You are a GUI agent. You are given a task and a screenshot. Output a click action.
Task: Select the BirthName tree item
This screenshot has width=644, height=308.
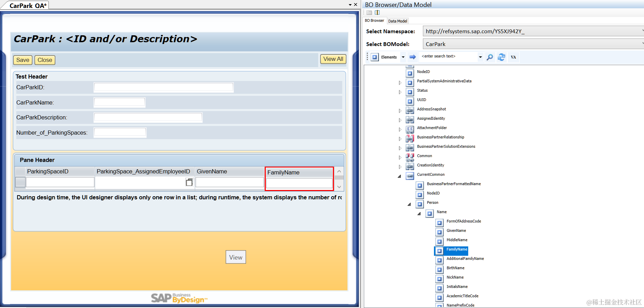455,268
